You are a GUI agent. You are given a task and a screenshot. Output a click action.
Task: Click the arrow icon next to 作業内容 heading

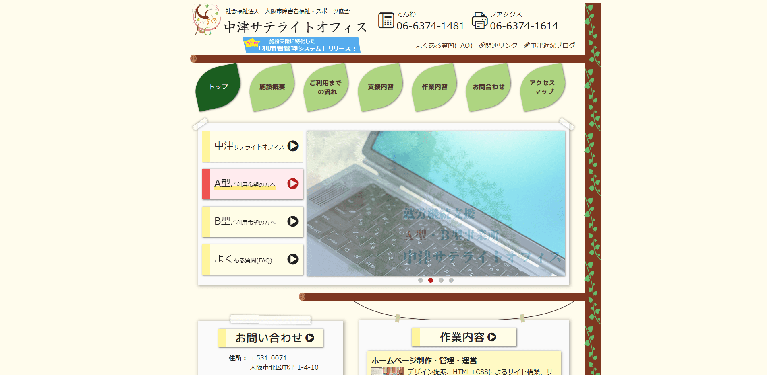tap(492, 337)
